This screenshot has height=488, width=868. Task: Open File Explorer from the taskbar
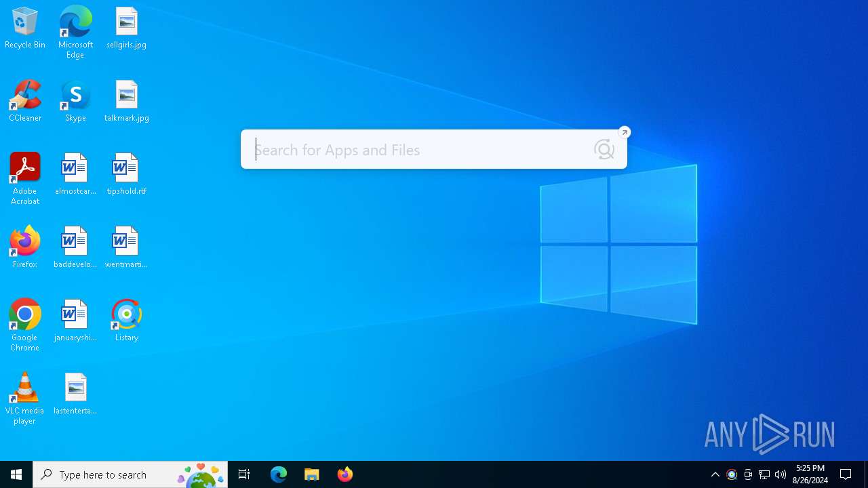[x=312, y=474]
